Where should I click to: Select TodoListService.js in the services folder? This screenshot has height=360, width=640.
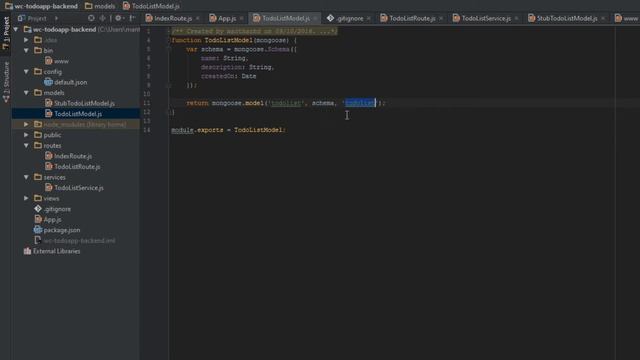click(74, 188)
